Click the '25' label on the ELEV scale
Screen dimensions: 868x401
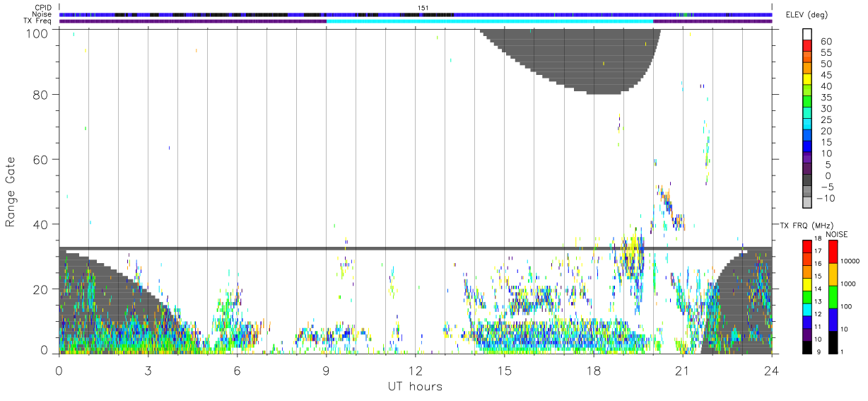click(826, 120)
